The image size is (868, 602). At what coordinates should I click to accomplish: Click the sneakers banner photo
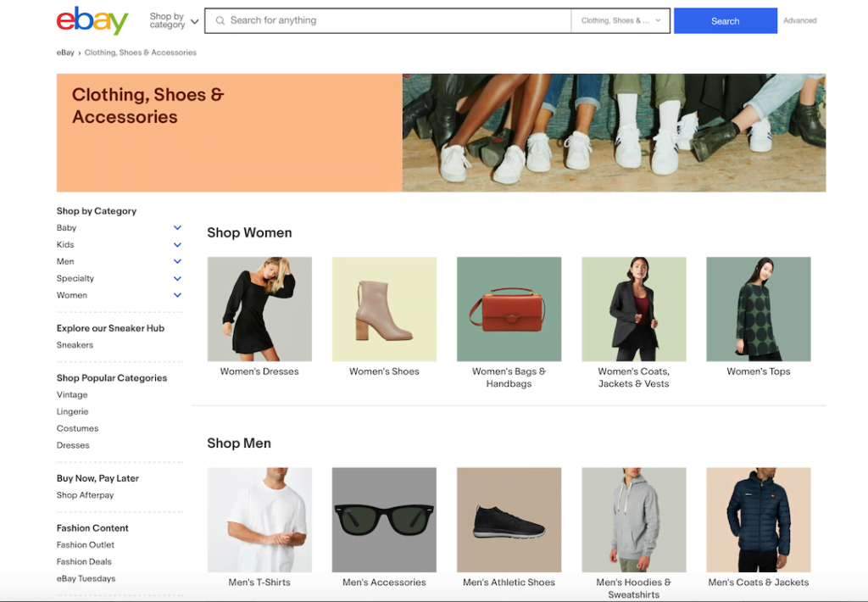[x=614, y=133]
